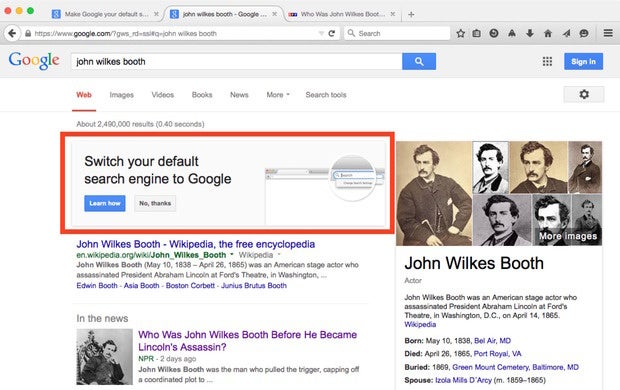Open Google settings gear button
Screen dimensions: 620x390
pos(584,94)
